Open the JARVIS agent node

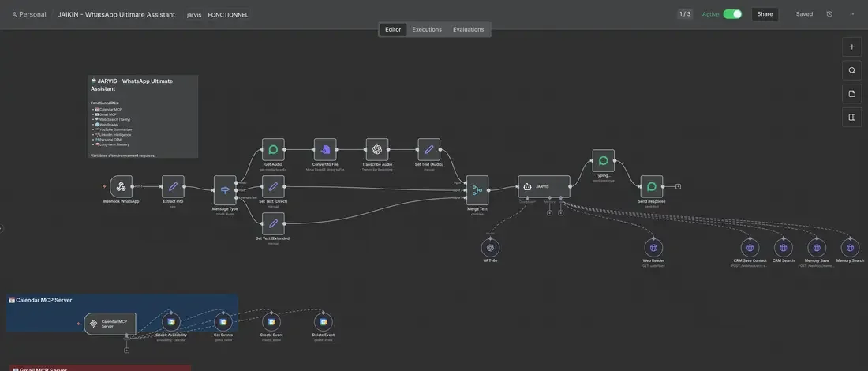pos(544,186)
